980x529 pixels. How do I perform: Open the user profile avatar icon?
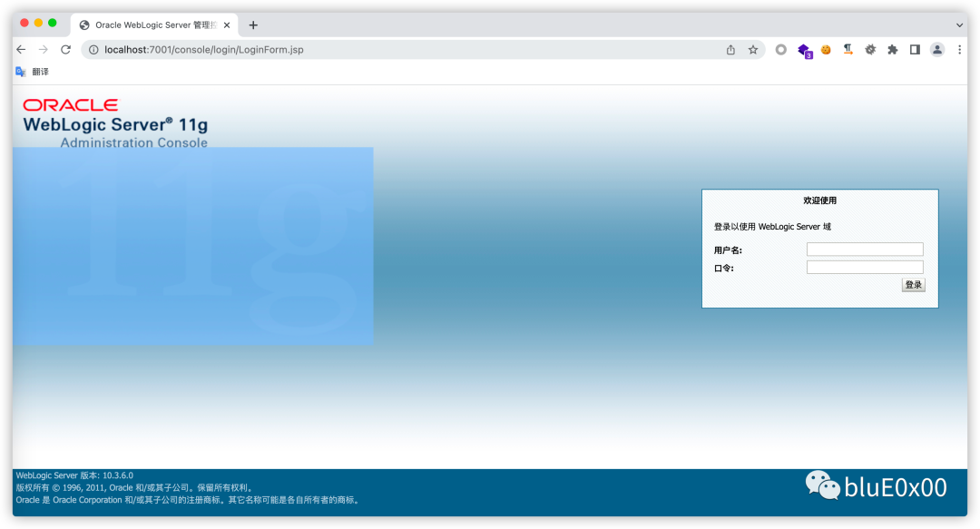936,49
